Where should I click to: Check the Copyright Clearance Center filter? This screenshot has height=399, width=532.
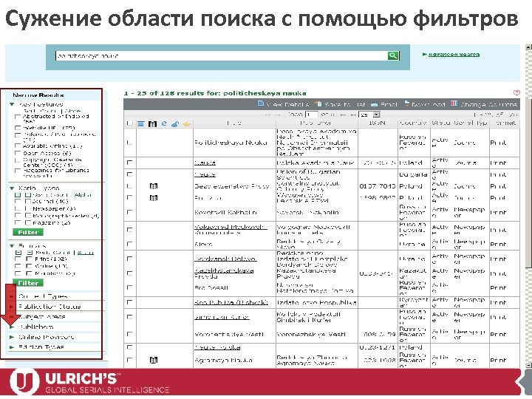18,160
